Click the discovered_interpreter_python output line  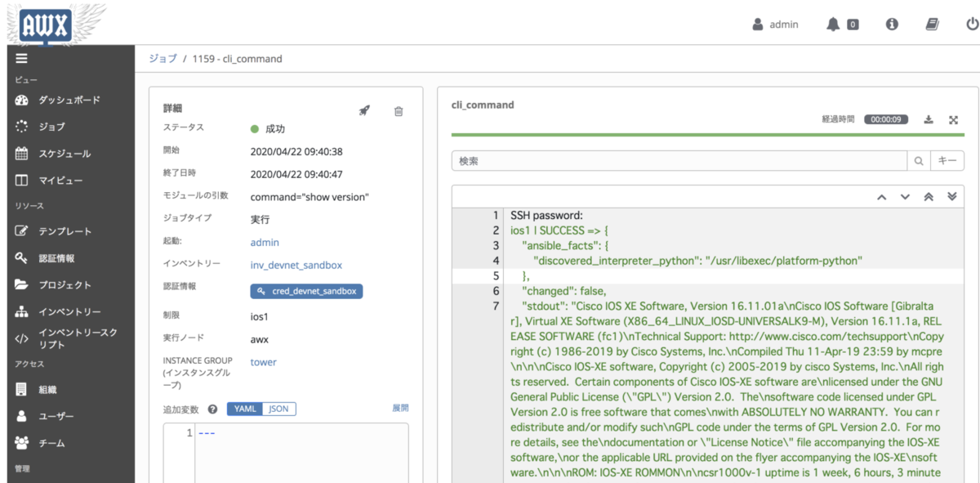[697, 261]
